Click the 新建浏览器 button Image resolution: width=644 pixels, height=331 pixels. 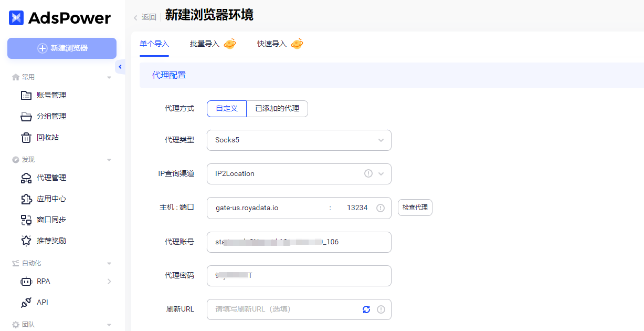pyautogui.click(x=62, y=48)
